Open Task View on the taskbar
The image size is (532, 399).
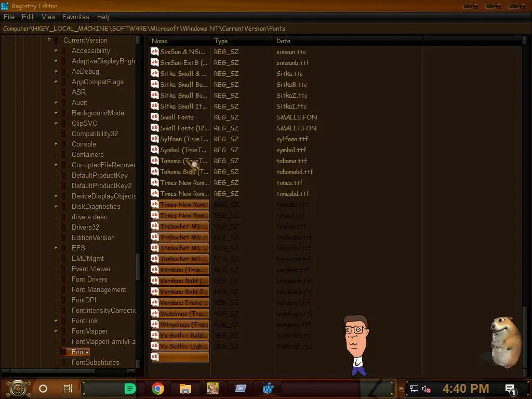[x=68, y=389]
